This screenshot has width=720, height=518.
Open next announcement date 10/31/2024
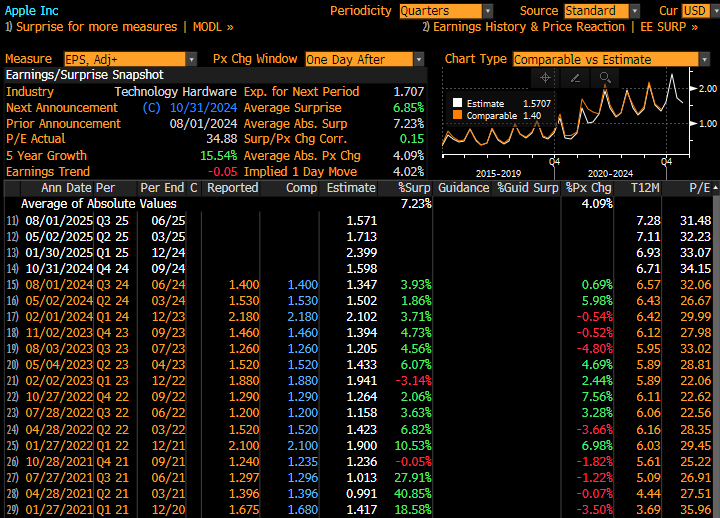pyautogui.click(x=203, y=108)
